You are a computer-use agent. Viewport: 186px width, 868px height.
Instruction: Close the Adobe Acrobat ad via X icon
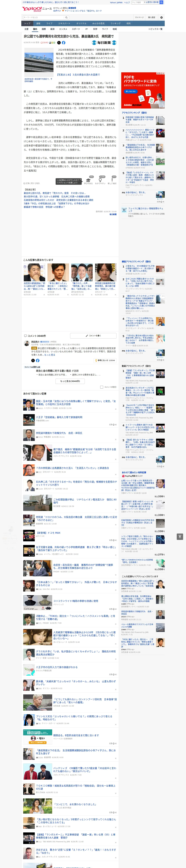[x=163, y=73]
